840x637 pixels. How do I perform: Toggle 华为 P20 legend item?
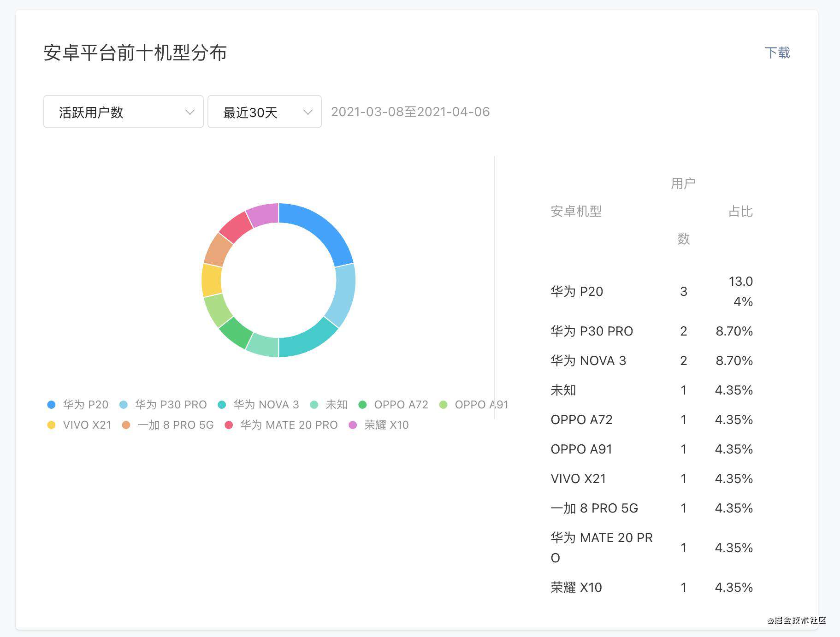coord(77,405)
